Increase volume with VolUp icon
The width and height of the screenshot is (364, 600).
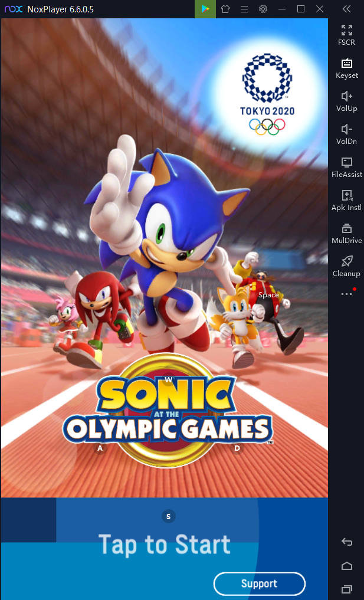tap(346, 101)
